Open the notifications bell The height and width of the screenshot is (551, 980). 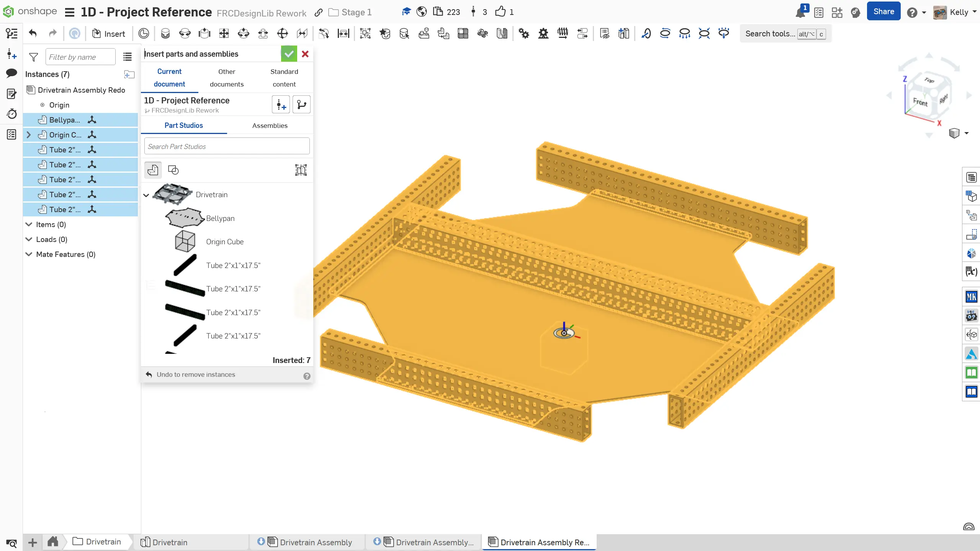800,13
